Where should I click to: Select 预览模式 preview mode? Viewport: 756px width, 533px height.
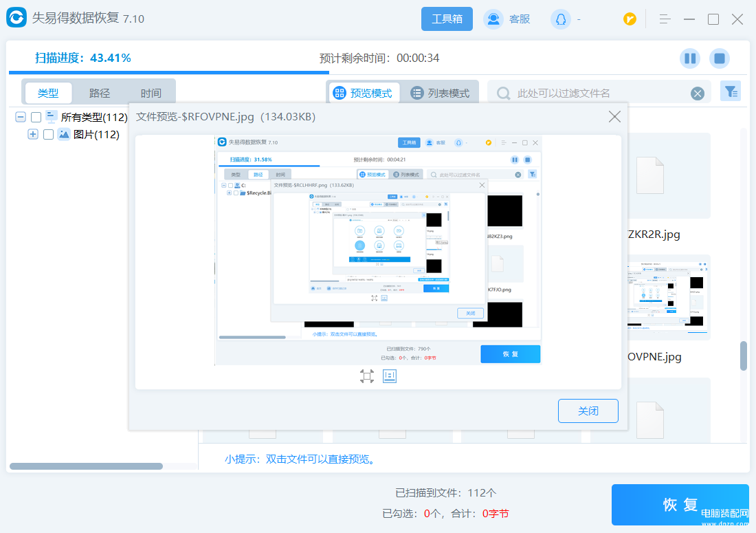363,93
